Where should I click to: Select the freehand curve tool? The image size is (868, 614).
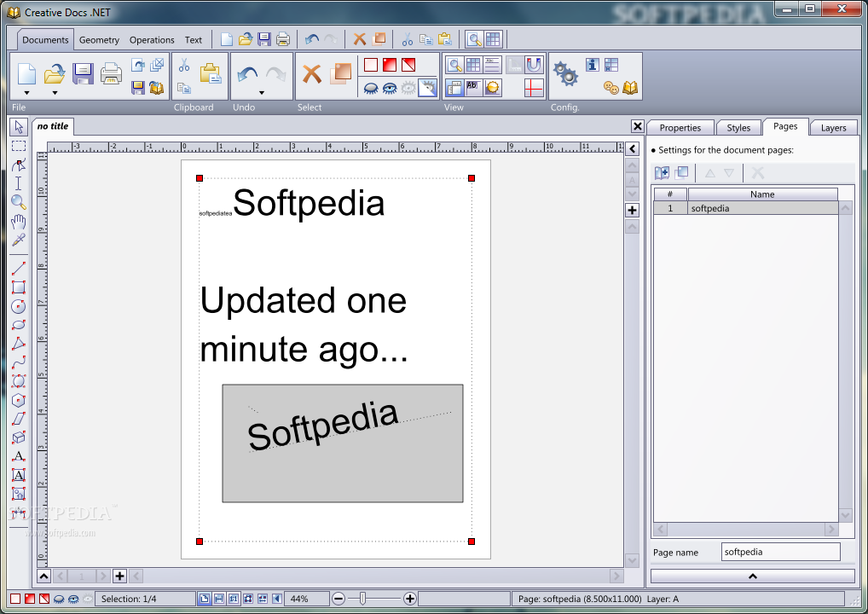pos(19,362)
